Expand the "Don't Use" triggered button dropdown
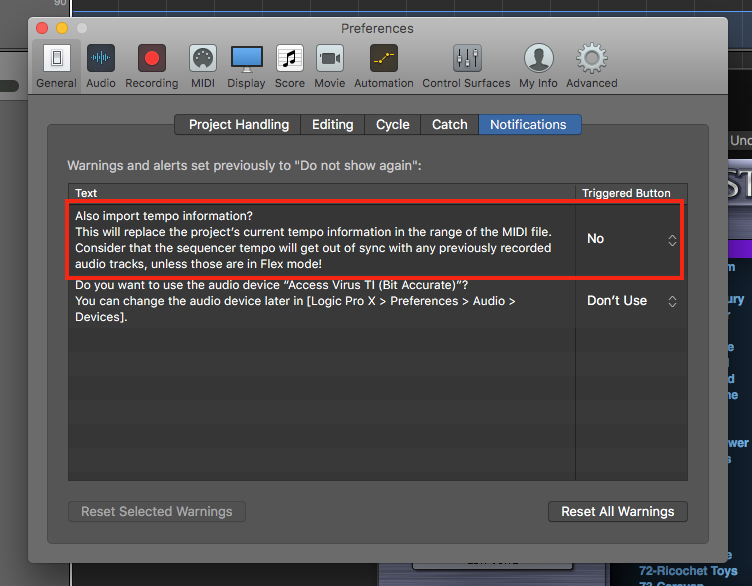Screen dimensions: 752x586 pyautogui.click(x=631, y=301)
